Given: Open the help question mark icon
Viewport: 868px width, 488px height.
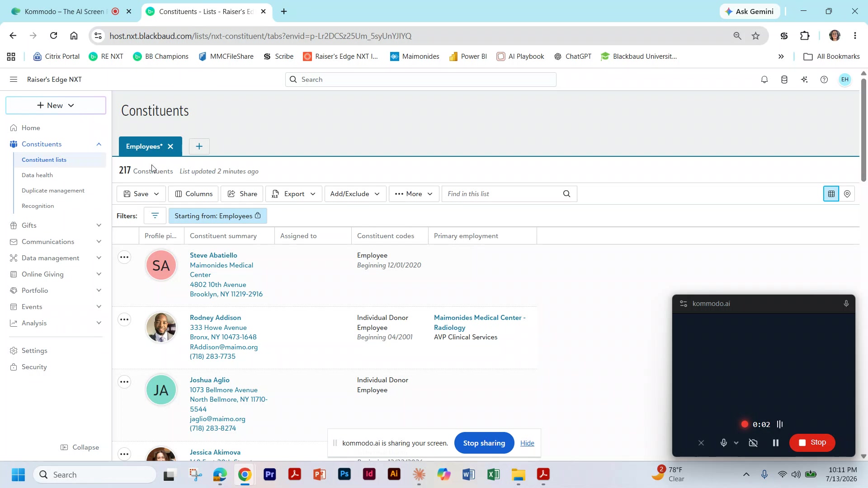Looking at the screenshot, I should pos(824,80).
